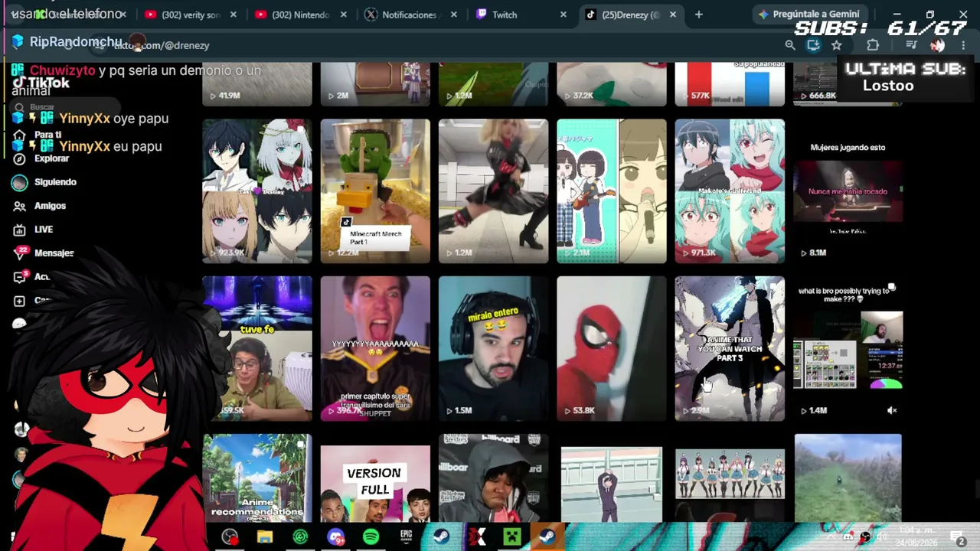Image resolution: width=980 pixels, height=551 pixels.
Task: Click the Buscar search field in TikTok
Action: point(65,108)
